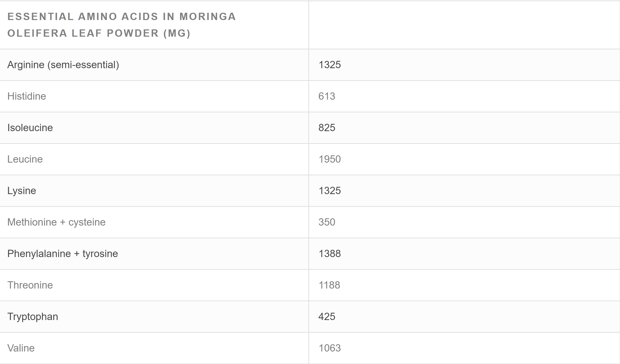Select the Isoleucine row label

pyautogui.click(x=30, y=128)
